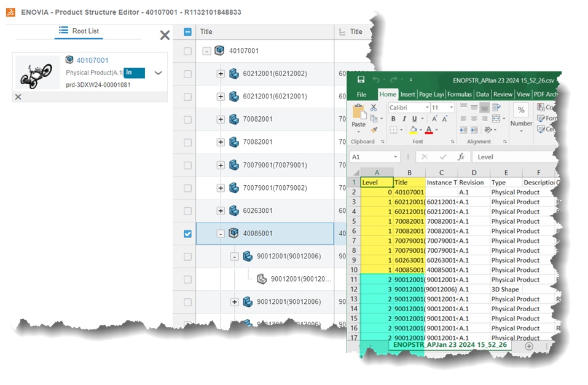Apply the yellow Fill Color
This screenshot has height=385, width=588.
coord(414,130)
